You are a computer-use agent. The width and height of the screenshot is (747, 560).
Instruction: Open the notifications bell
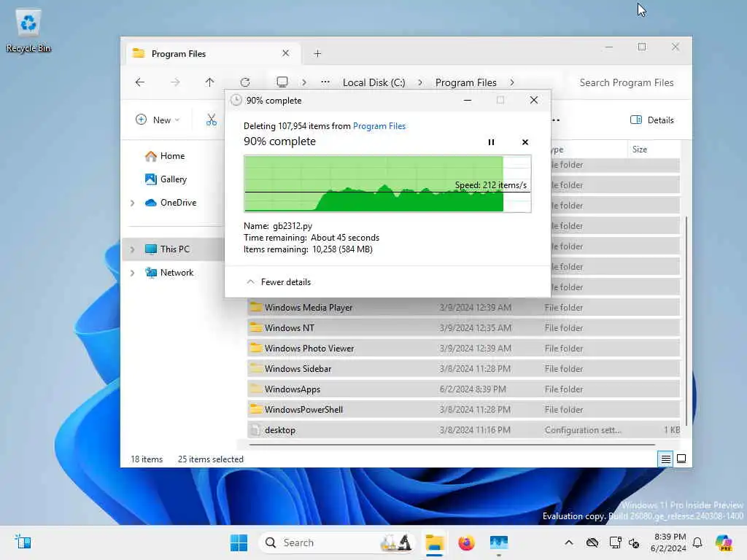pyautogui.click(x=697, y=542)
